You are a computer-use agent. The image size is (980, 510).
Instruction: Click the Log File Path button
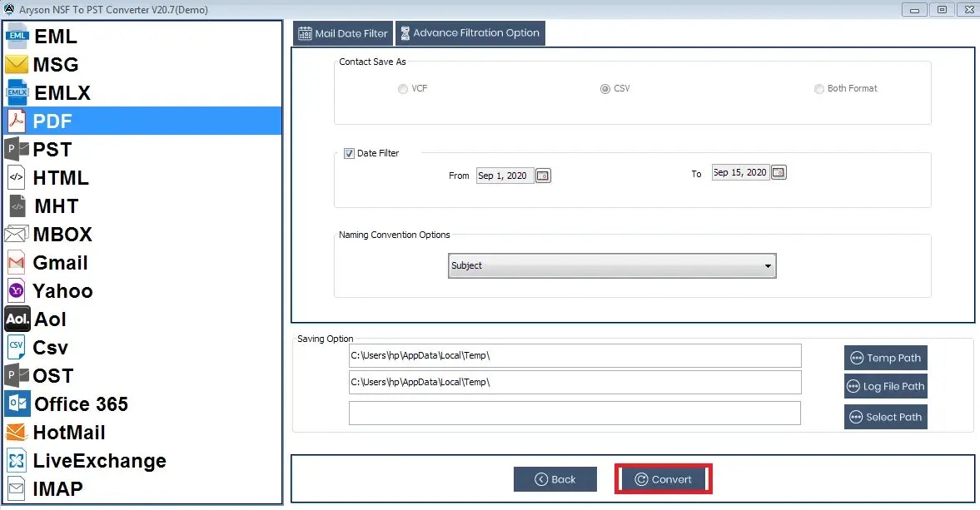(886, 386)
